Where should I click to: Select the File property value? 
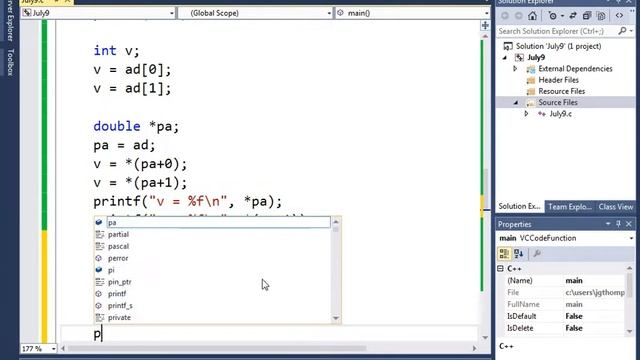click(x=595, y=292)
